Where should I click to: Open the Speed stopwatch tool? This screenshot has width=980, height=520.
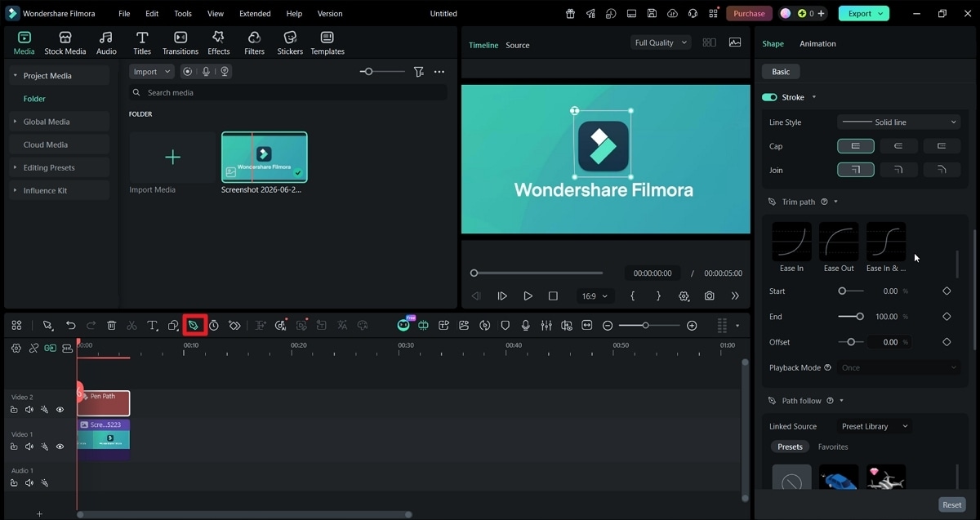[x=214, y=326]
